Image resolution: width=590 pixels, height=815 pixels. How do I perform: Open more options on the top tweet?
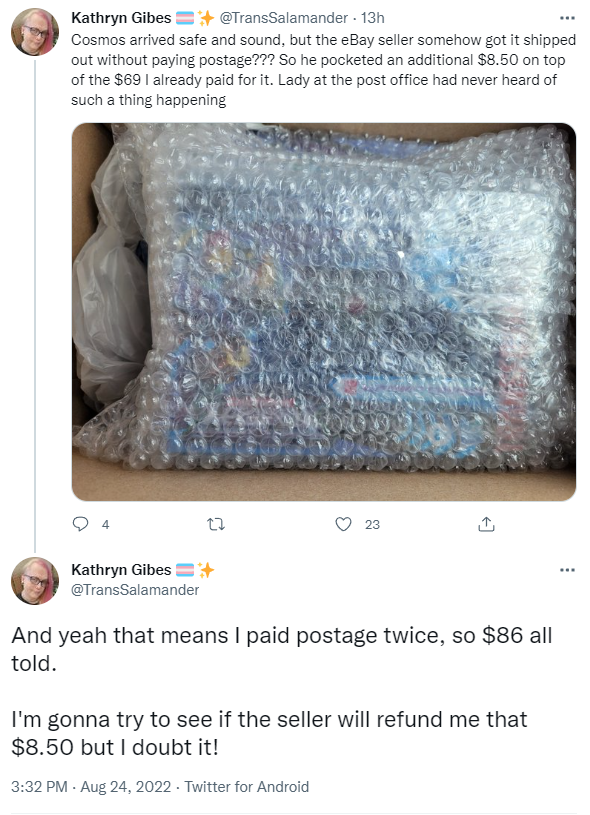pyautogui.click(x=567, y=18)
